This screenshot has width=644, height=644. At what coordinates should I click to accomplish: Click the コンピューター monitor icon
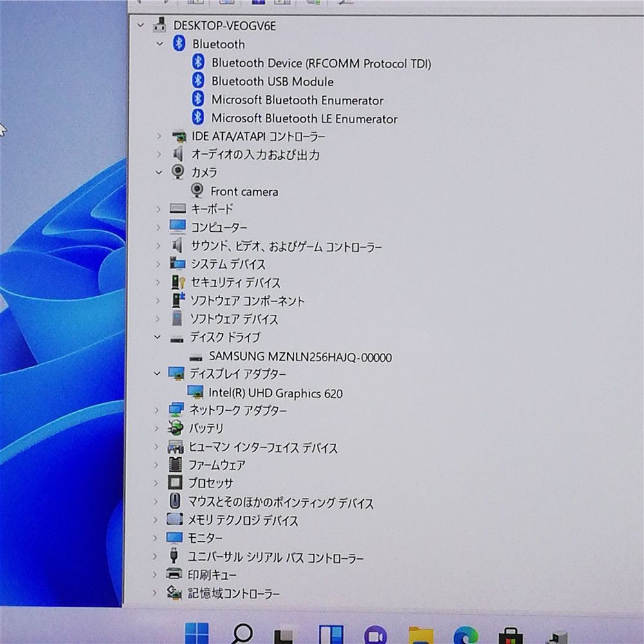point(178,226)
